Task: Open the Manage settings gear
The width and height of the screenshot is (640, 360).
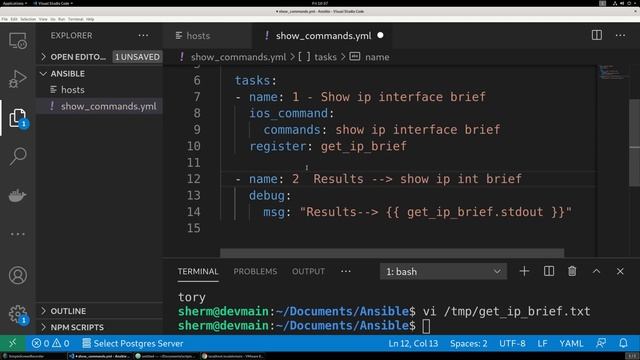Action: click(x=18, y=314)
